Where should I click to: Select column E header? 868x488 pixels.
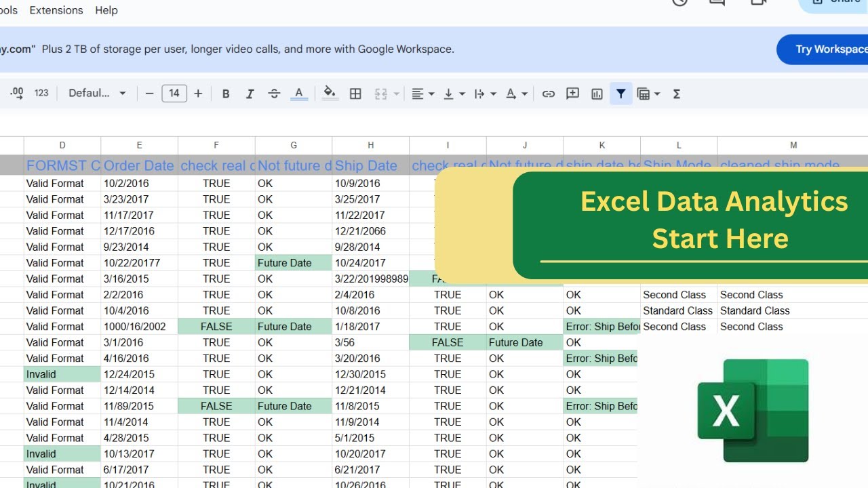[x=140, y=145]
